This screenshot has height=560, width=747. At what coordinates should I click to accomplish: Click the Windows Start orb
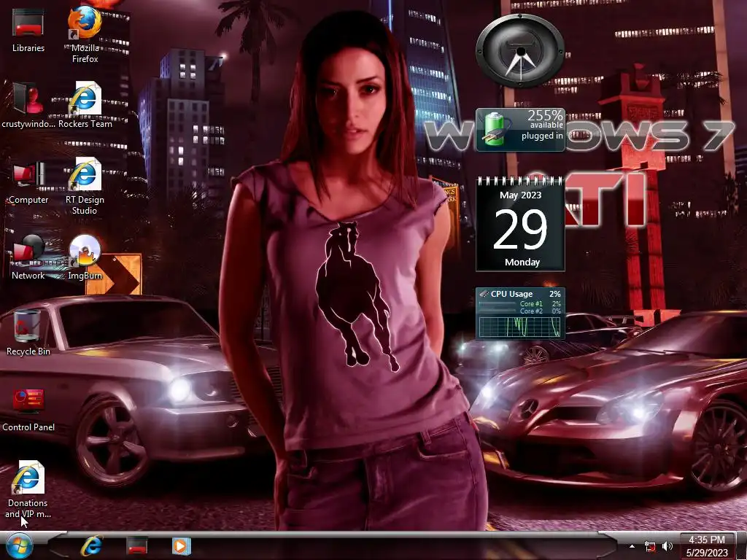19,546
